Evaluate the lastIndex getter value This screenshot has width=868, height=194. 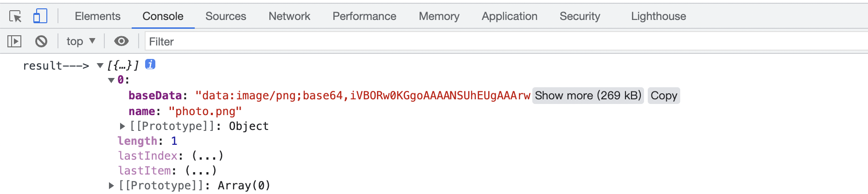(208, 155)
